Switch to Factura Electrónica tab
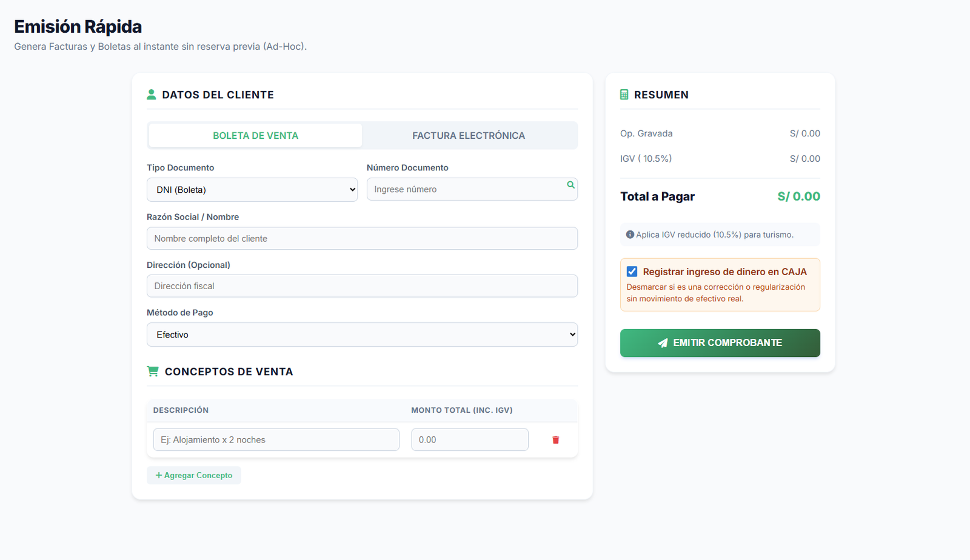 pyautogui.click(x=469, y=136)
